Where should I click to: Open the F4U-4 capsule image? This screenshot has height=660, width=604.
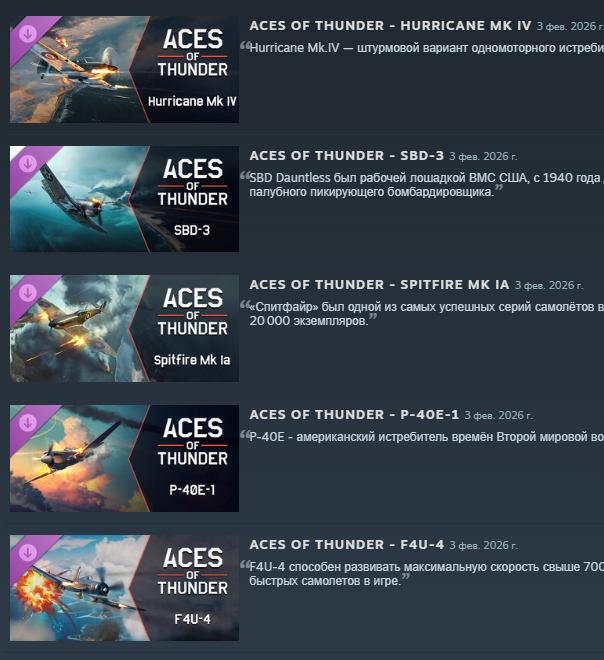click(124, 588)
